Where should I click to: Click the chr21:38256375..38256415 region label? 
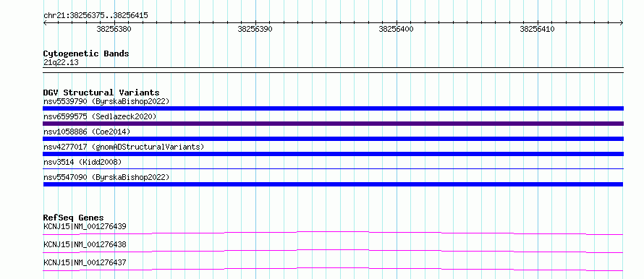point(96,16)
